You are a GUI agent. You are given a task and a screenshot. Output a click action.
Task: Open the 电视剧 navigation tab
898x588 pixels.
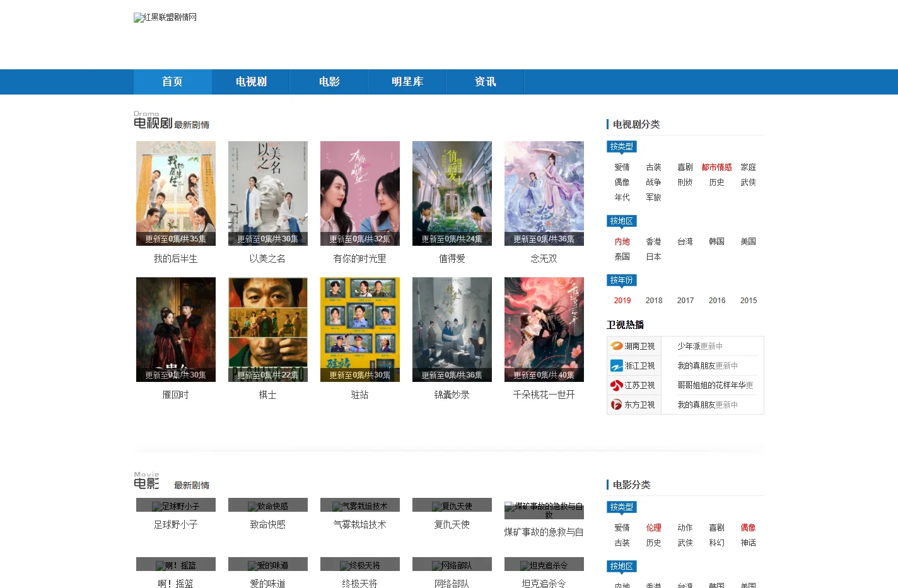click(251, 82)
